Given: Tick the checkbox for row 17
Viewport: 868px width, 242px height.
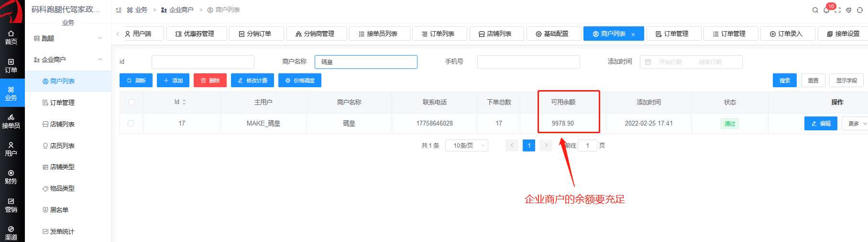Looking at the screenshot, I should click(131, 123).
